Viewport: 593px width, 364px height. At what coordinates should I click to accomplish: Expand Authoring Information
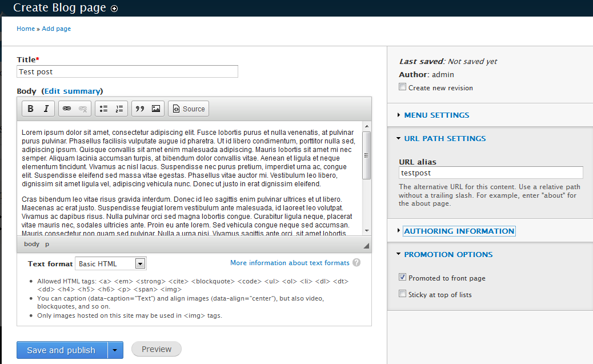click(x=460, y=231)
